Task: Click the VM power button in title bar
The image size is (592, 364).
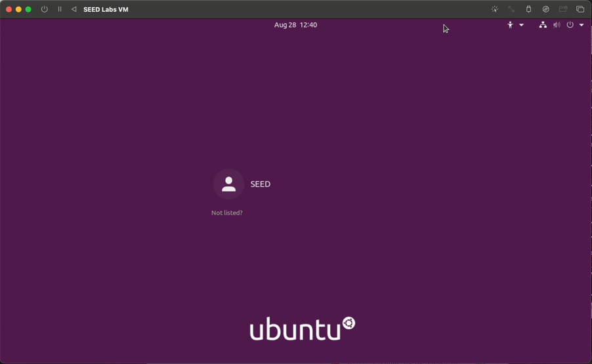Action: click(44, 9)
